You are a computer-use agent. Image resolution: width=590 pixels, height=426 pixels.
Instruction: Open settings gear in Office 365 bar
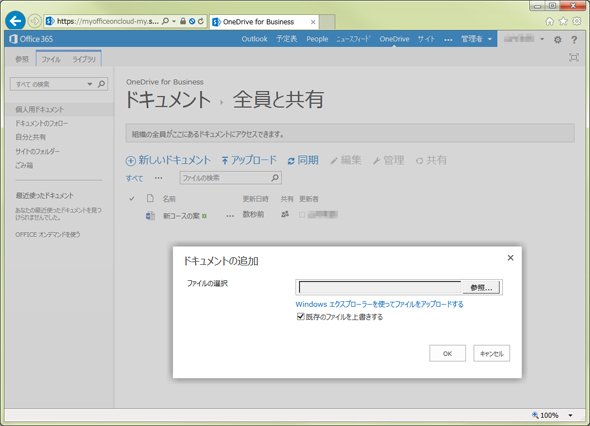[x=558, y=40]
